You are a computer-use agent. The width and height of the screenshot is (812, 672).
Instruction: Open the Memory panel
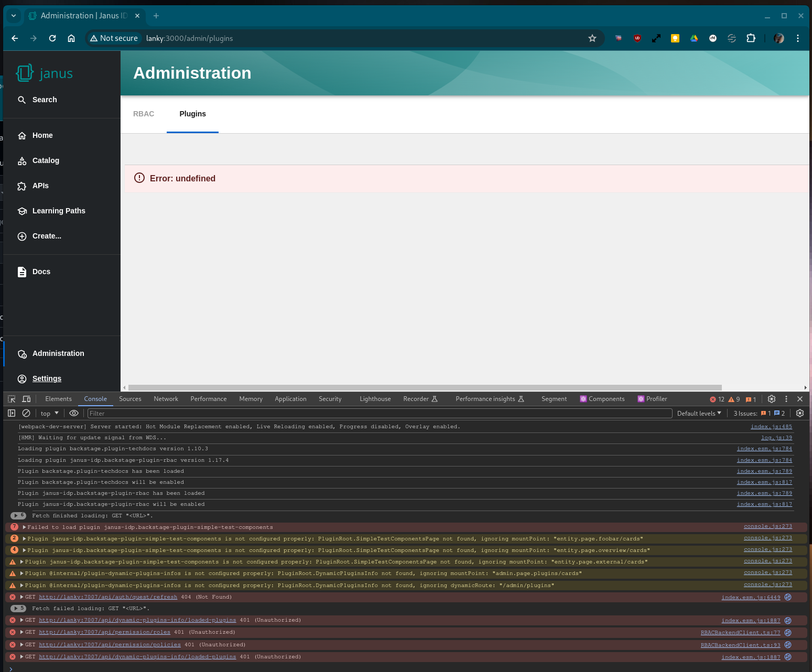251,399
